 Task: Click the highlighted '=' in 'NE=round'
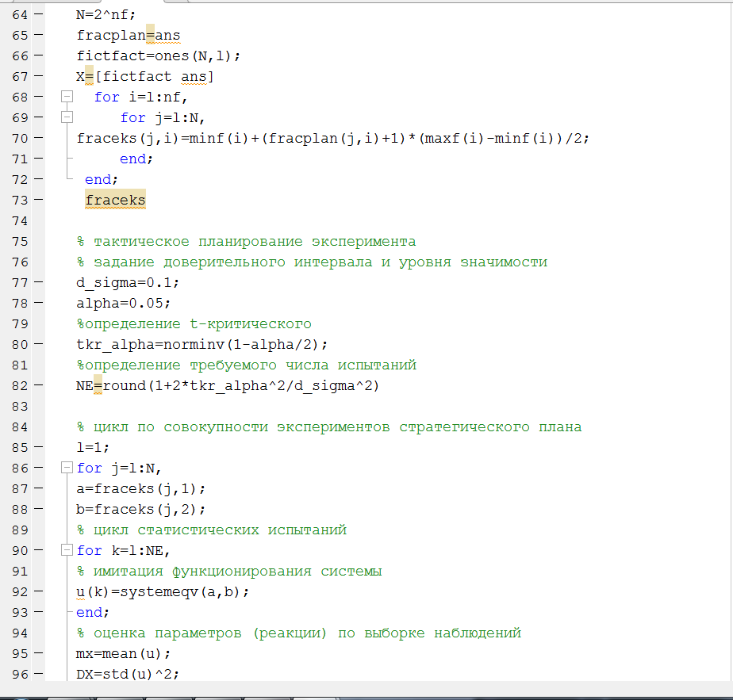(x=98, y=385)
